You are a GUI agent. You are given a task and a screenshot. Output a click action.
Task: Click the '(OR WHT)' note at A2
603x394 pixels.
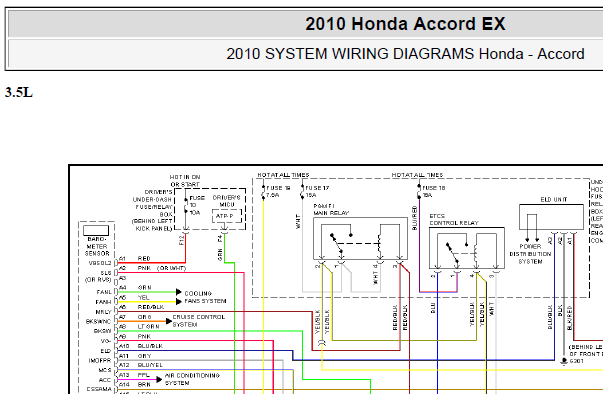[x=172, y=268]
